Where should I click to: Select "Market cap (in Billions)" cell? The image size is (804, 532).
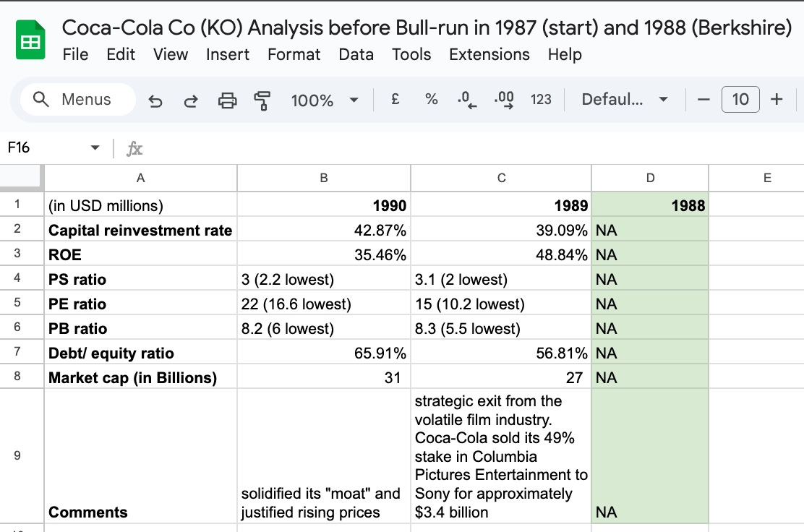140,377
